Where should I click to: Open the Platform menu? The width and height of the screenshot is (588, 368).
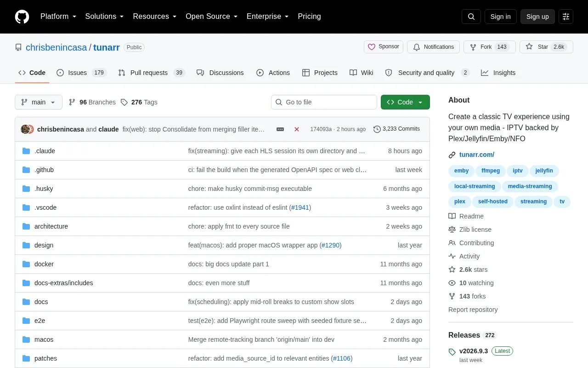tap(58, 17)
